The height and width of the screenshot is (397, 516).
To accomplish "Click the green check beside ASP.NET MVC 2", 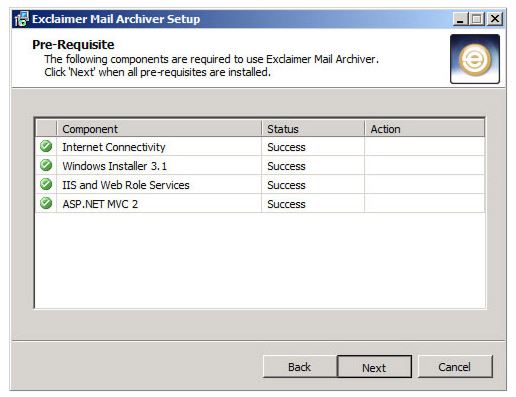I will [x=46, y=203].
